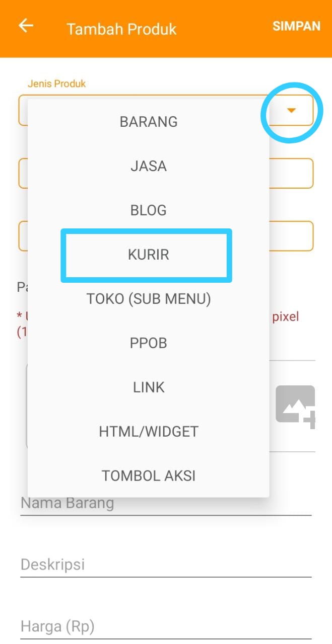Pick the BLOG option

149,210
